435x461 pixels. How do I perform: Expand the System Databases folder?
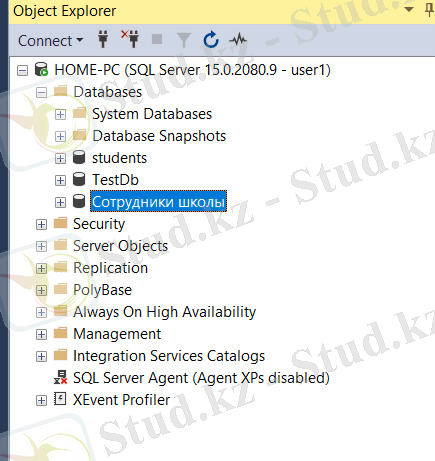[60, 114]
